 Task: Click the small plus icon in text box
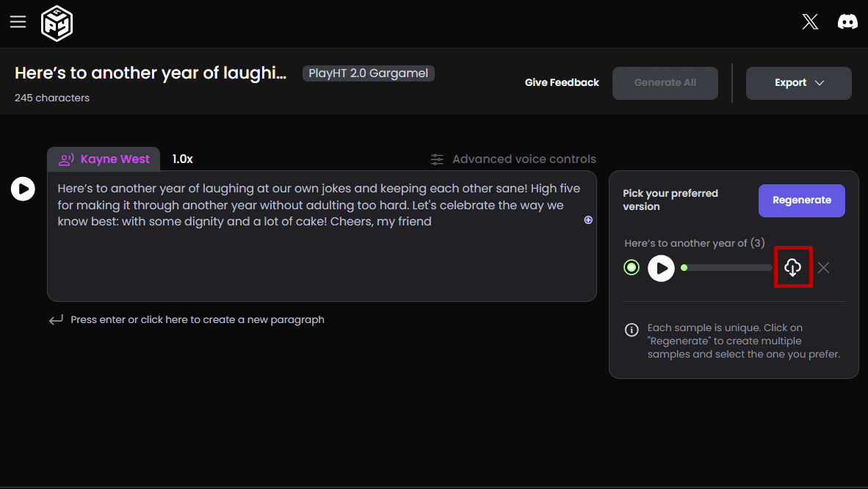pos(588,220)
